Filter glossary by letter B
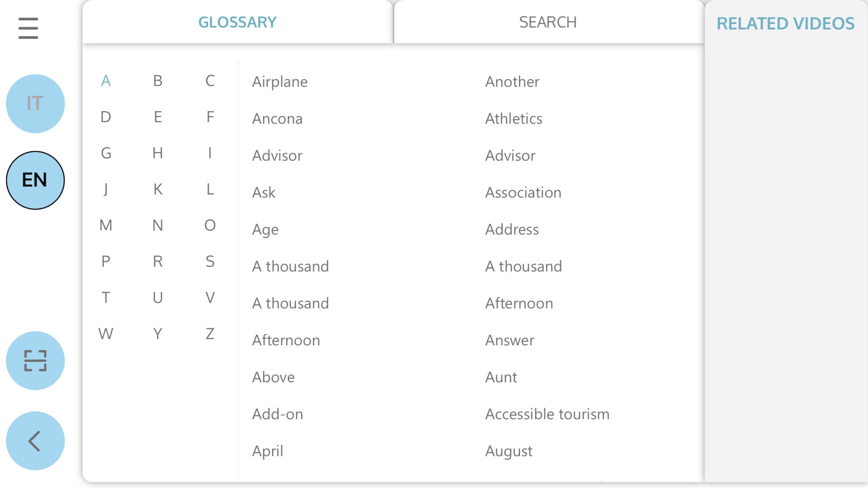Viewport: 868px width, 488px height. pyautogui.click(x=157, y=81)
